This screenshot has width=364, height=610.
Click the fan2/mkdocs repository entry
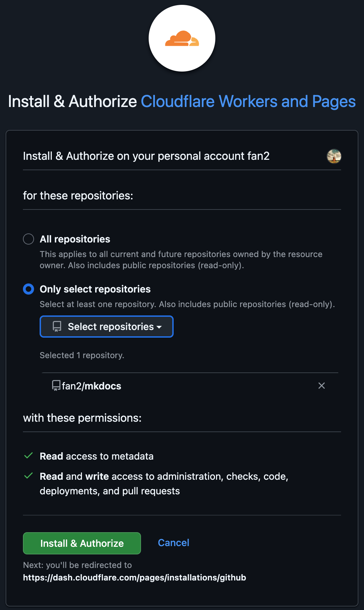tap(91, 386)
